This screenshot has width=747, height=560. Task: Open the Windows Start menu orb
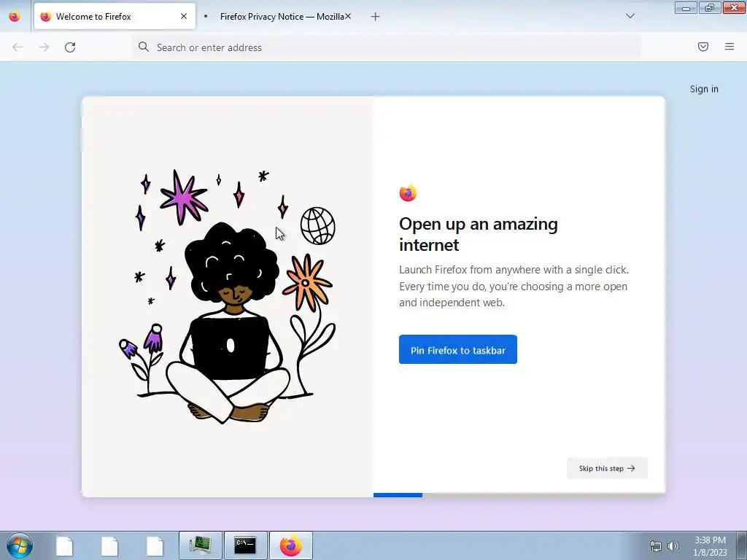(x=20, y=545)
